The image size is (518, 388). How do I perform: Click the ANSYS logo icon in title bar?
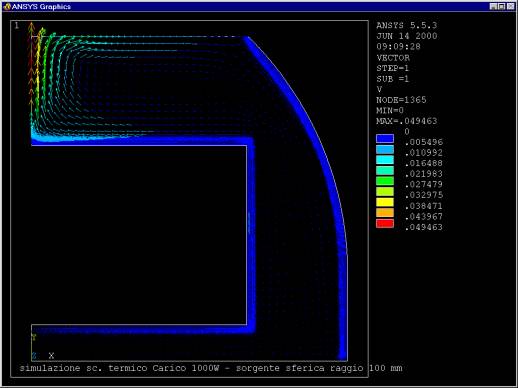[7, 6]
